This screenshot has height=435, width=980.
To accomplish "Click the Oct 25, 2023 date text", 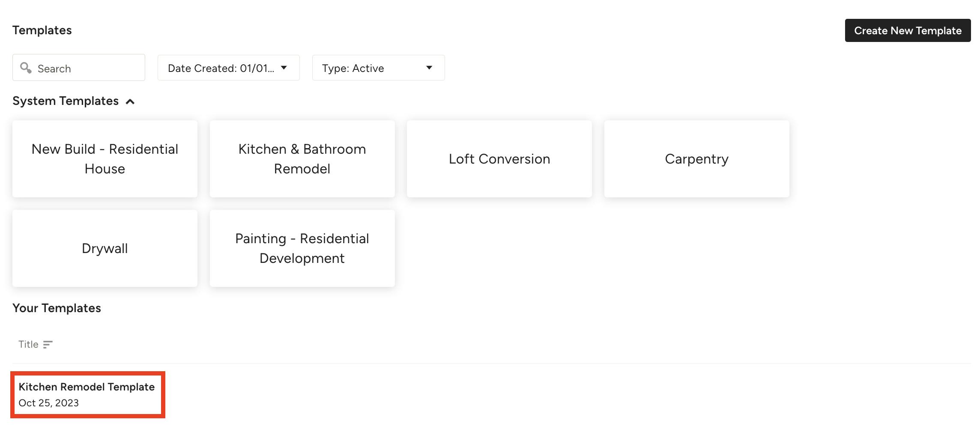I will pyautogui.click(x=49, y=403).
